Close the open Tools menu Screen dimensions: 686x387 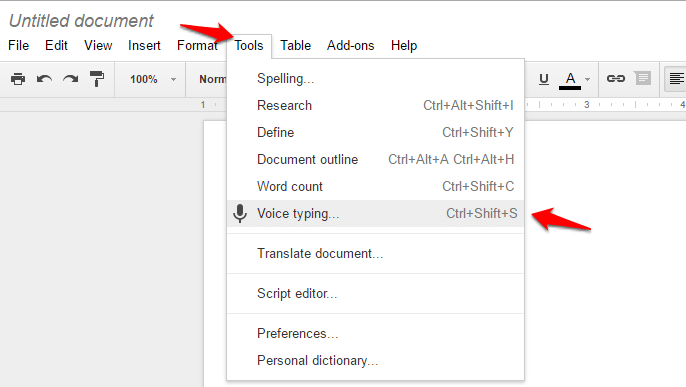248,45
